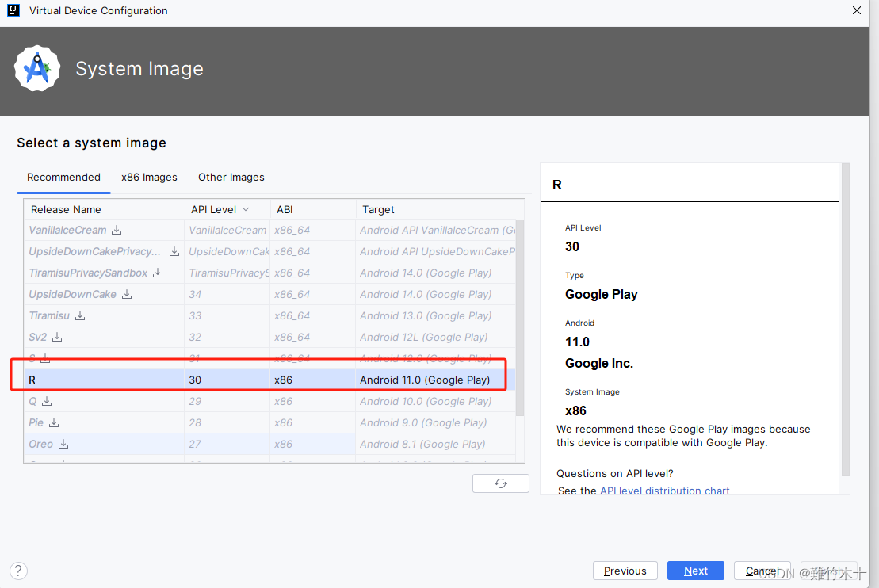
Task: Open the help question mark icon
Action: (x=17, y=571)
